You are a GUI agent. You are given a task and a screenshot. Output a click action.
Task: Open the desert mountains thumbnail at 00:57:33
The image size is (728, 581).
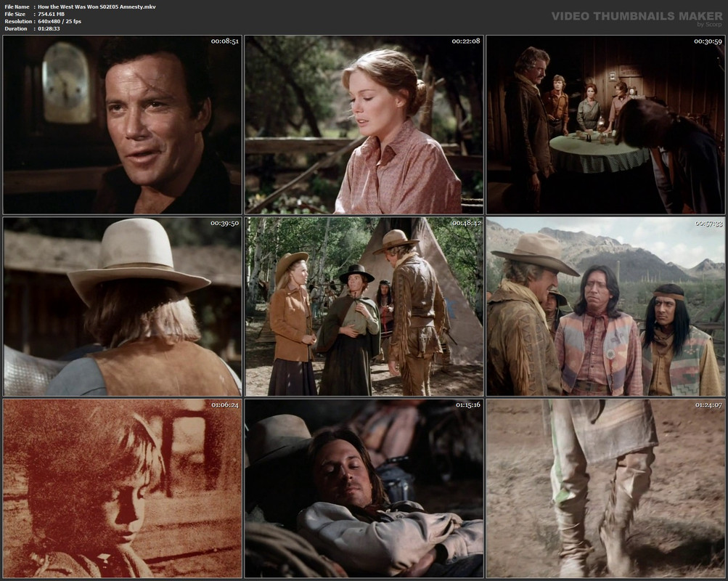pyautogui.click(x=605, y=306)
